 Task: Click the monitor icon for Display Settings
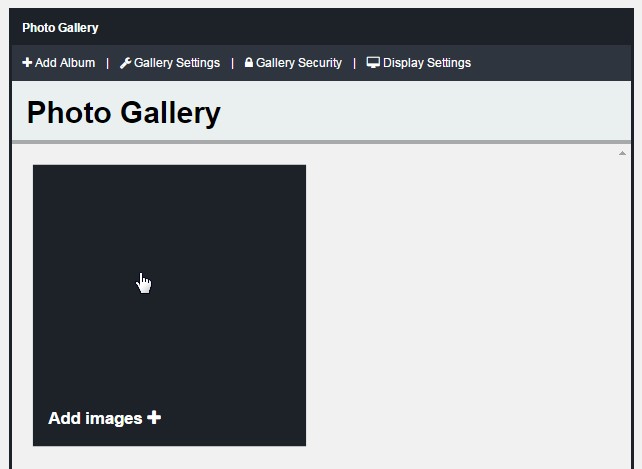[373, 63]
